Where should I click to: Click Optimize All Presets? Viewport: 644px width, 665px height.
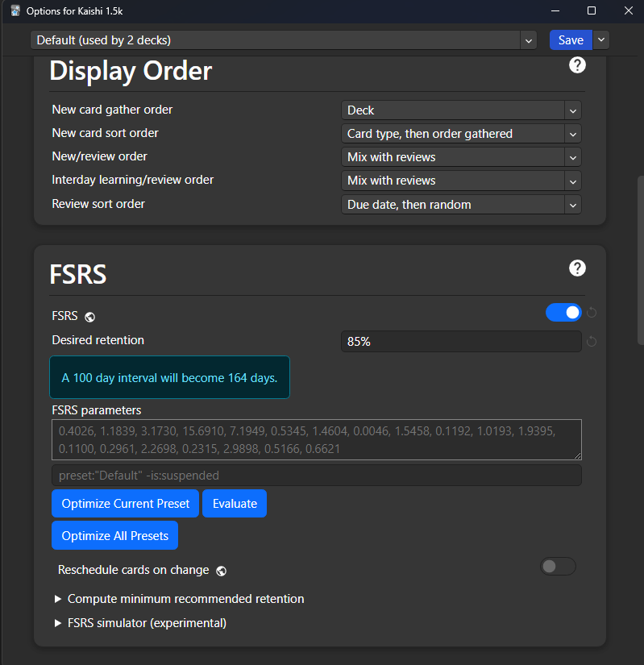tap(115, 536)
